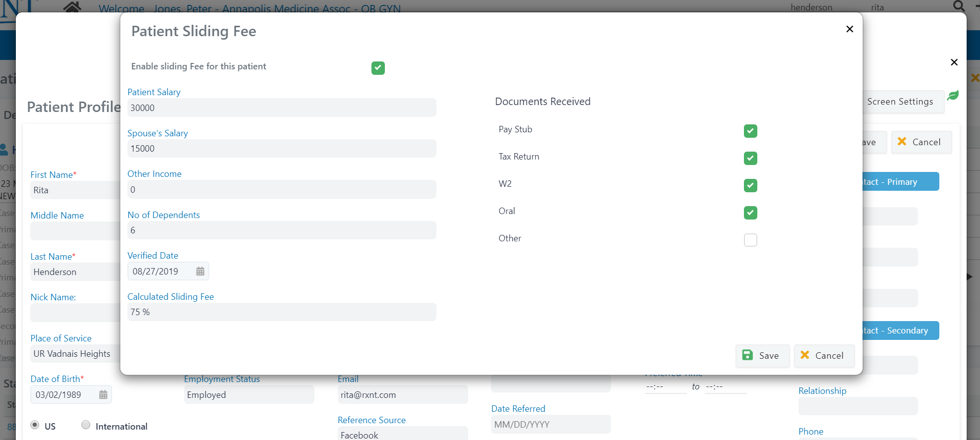The height and width of the screenshot is (440, 980).
Task: Uncheck the Tax Return checkbox
Action: tap(750, 158)
